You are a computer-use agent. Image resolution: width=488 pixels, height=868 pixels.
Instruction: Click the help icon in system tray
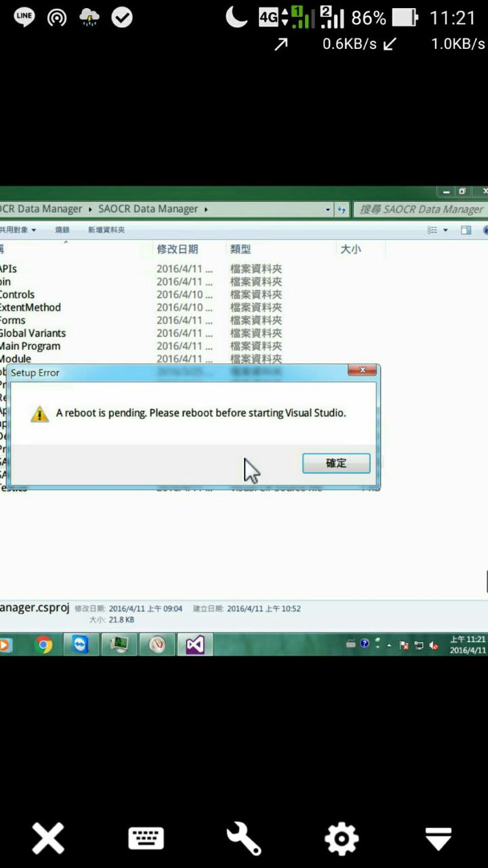tap(365, 644)
